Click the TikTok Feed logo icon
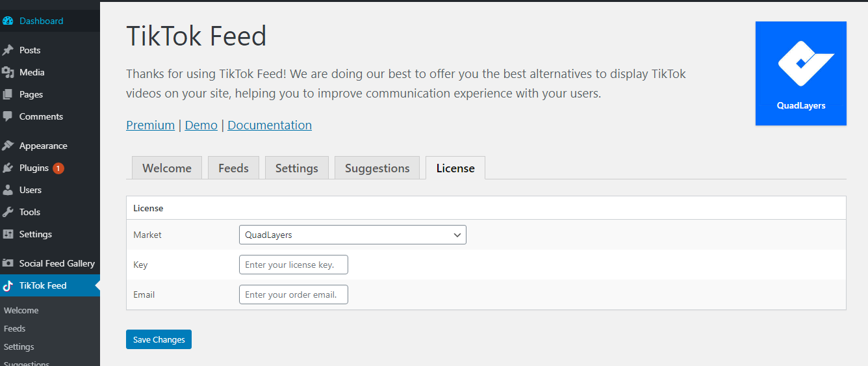 tap(8, 285)
